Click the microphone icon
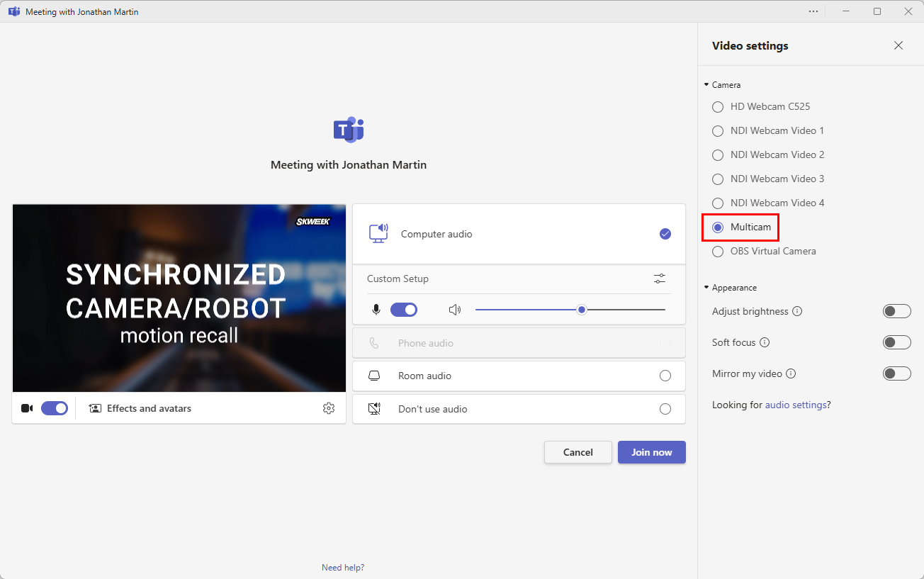Viewport: 924px width, 579px height. coord(376,310)
